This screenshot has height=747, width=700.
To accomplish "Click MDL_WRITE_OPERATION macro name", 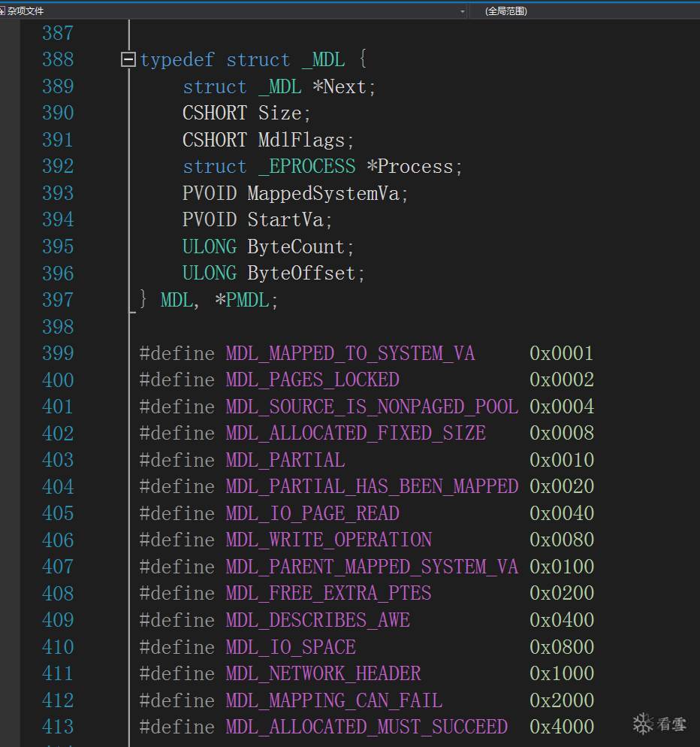I will 328,540.
